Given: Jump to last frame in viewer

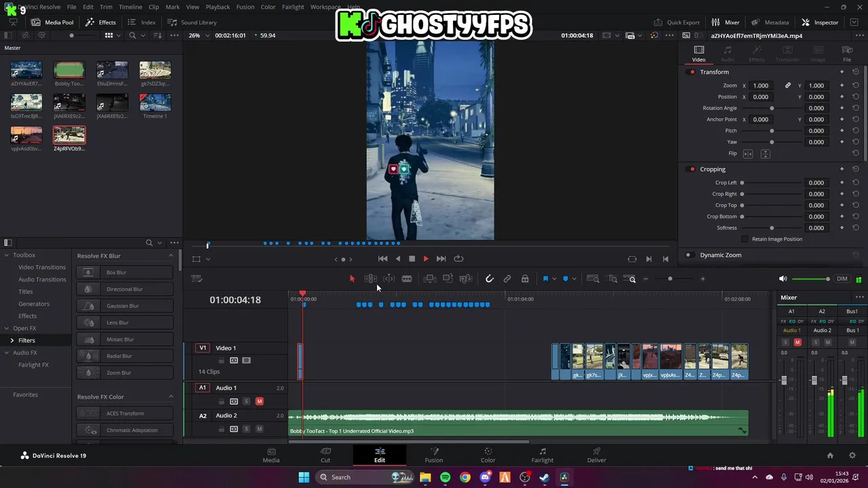Looking at the screenshot, I should click(441, 259).
